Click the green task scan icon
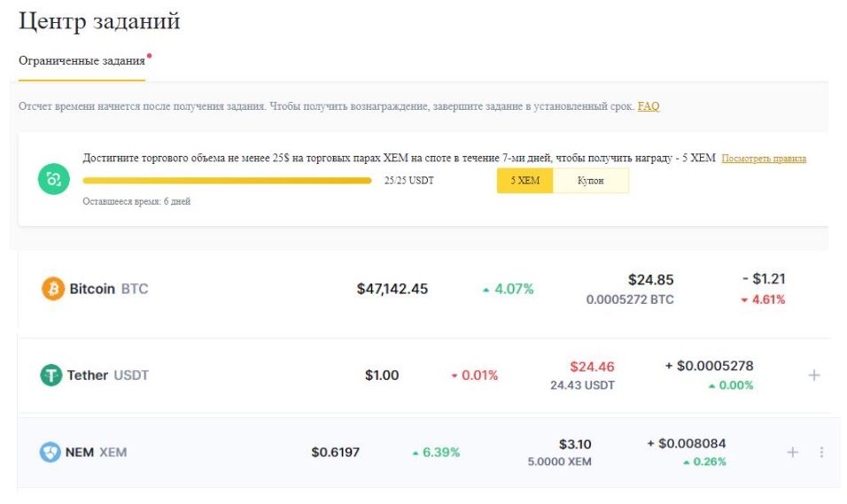 (53, 180)
